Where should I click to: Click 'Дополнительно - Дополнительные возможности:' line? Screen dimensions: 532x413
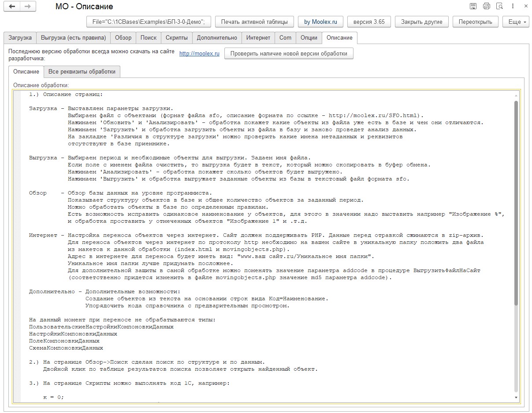tap(105, 291)
